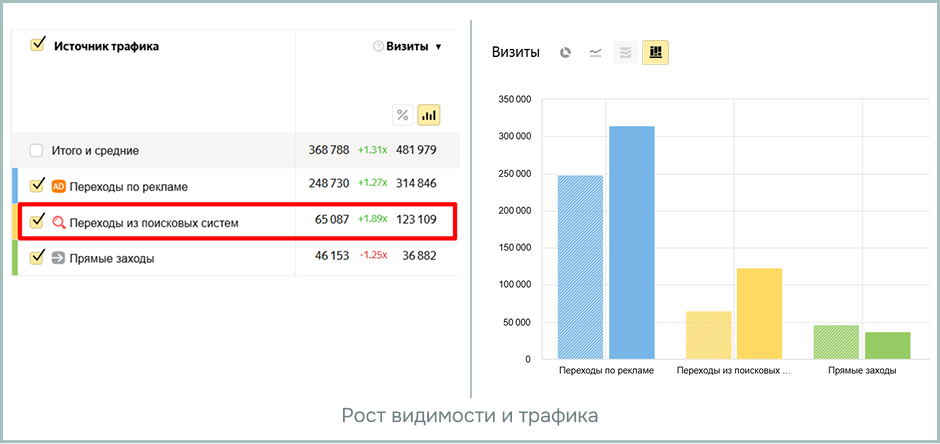The width and height of the screenshot is (940, 444).
Task: Click the help icon beside Визиты
Action: pyautogui.click(x=378, y=46)
